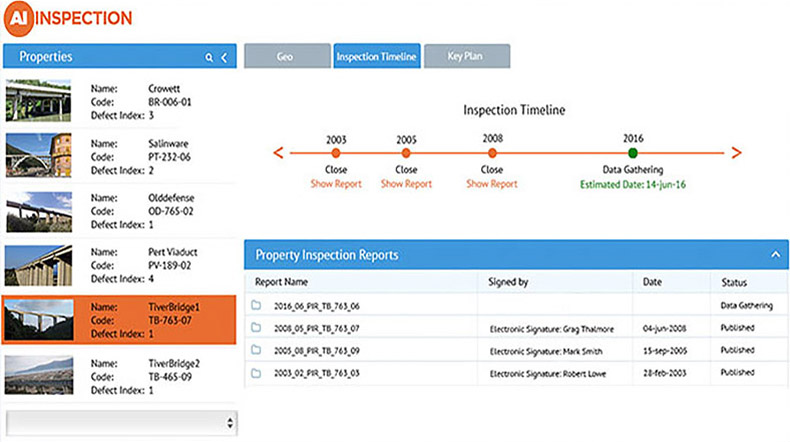The height and width of the screenshot is (442, 790).
Task: Open folder icon for 2016_06_PIR_TB_763_06 report
Action: pyautogui.click(x=257, y=305)
